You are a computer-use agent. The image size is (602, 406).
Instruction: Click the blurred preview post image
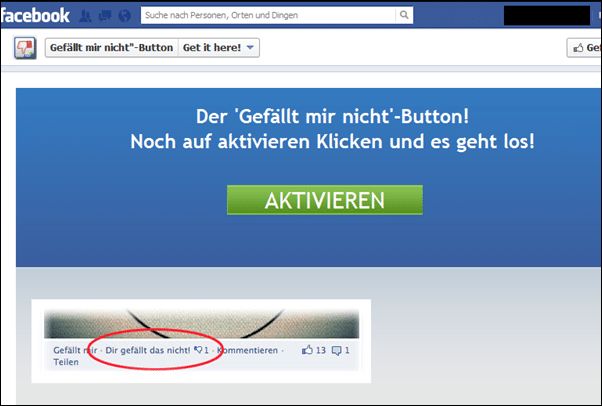point(202,323)
